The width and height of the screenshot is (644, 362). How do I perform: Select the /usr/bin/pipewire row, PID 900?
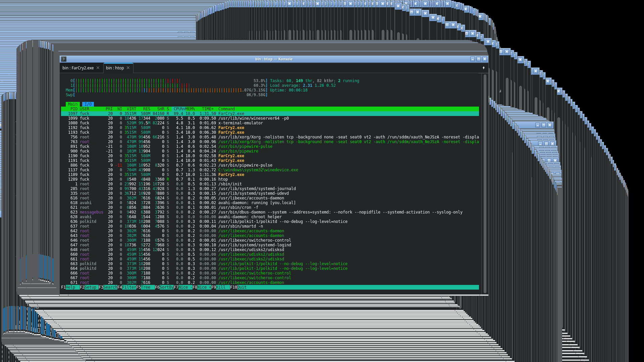coord(270,151)
